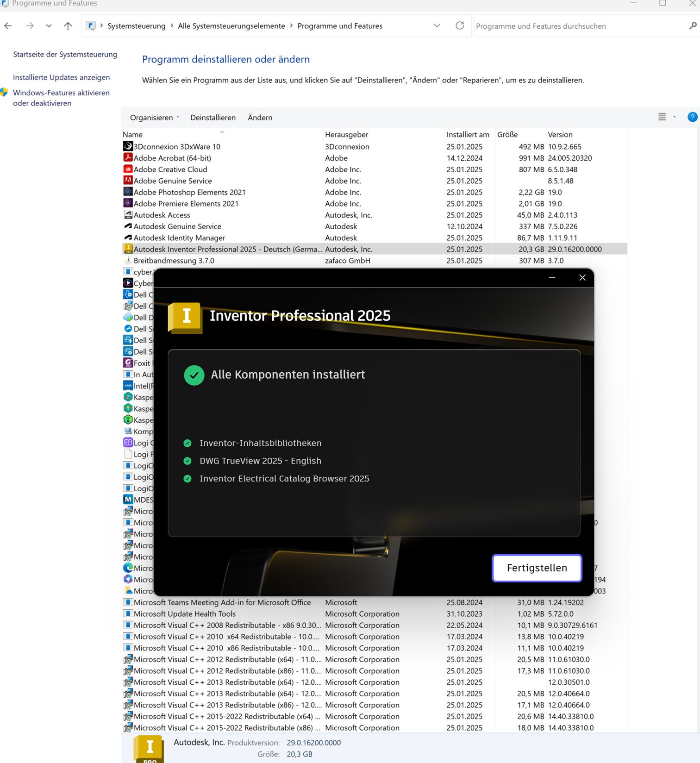Click the 991 MB size cell
This screenshot has height=763, width=700.
pyautogui.click(x=531, y=158)
